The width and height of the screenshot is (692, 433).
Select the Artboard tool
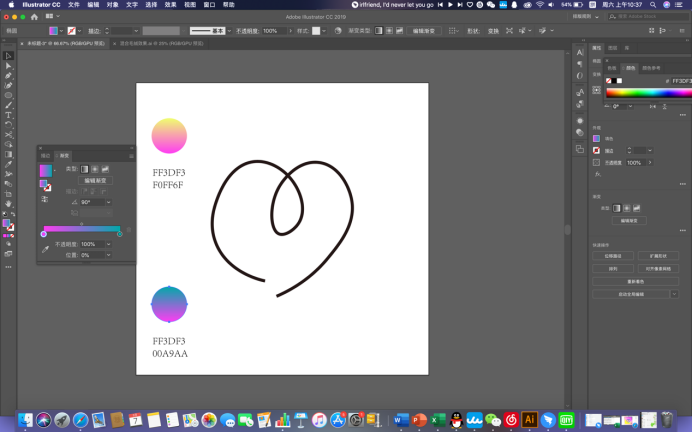(8, 194)
